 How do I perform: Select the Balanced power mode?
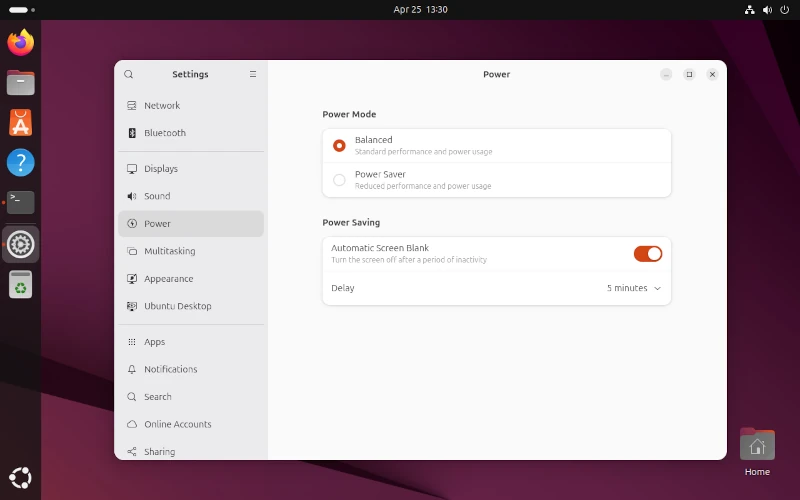coord(496,146)
